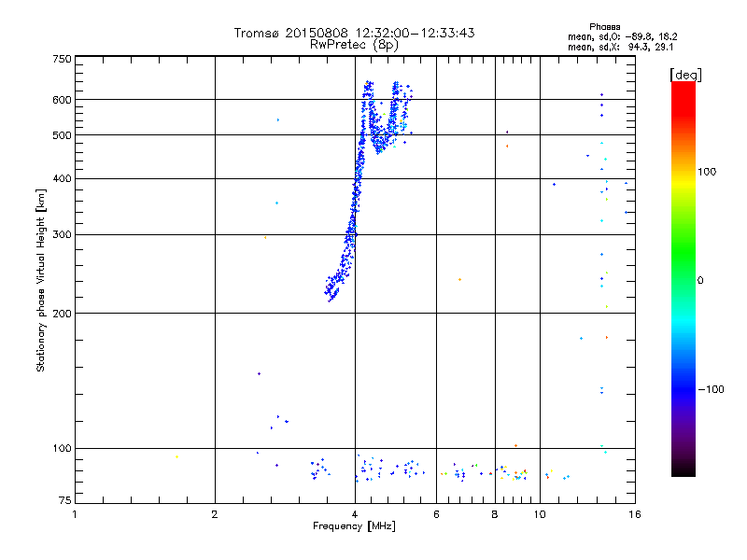Click the y-axis tick label "100"

click(x=62, y=449)
